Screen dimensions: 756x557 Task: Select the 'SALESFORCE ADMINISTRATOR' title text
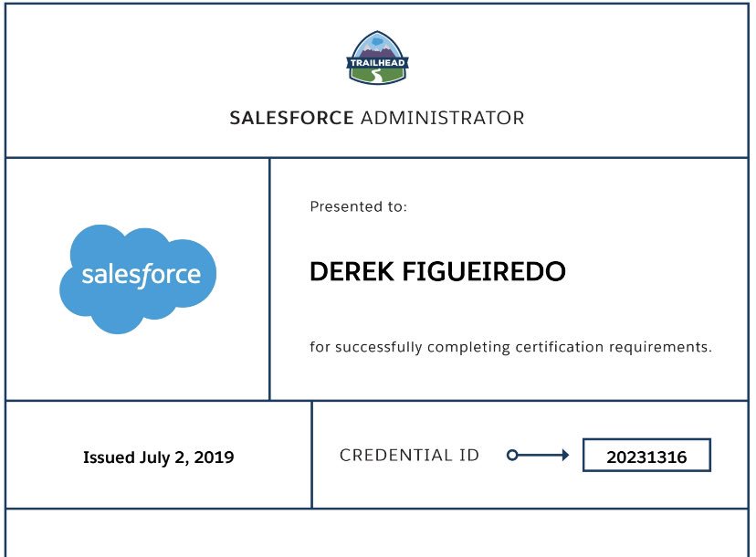tap(377, 118)
